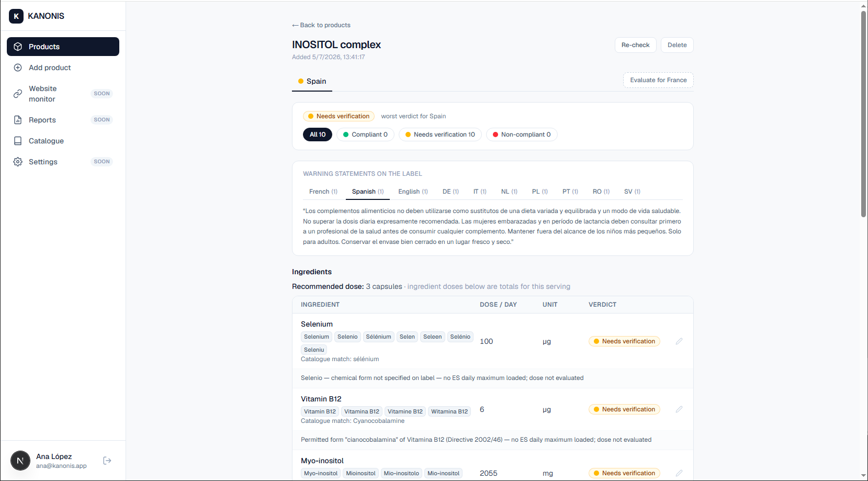Filter by Needs verification 10
The width and height of the screenshot is (868, 481).
pyautogui.click(x=440, y=135)
